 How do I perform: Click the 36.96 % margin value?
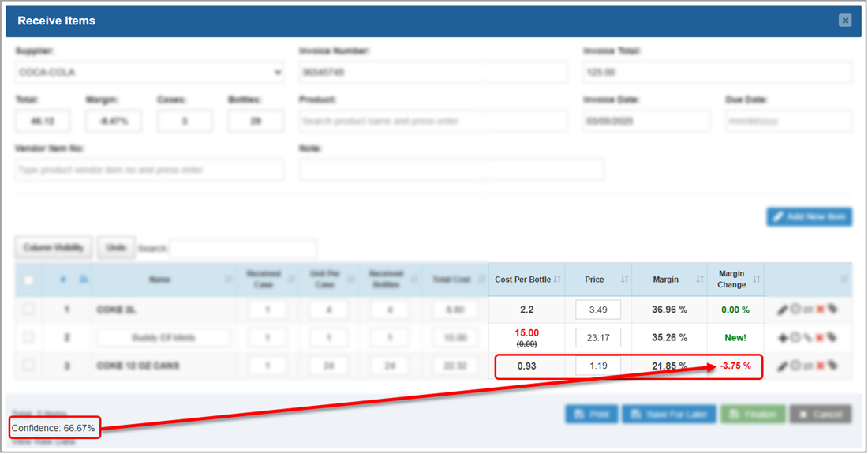coord(669,310)
